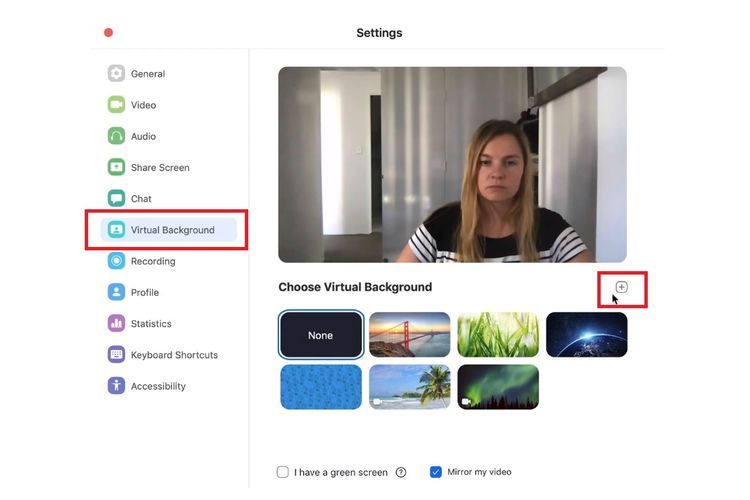The image size is (750, 500).
Task: Open green screen help question mark
Action: click(x=401, y=472)
